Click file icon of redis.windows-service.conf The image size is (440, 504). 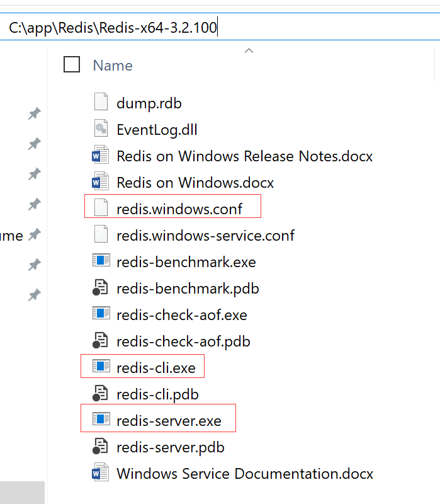[101, 234]
